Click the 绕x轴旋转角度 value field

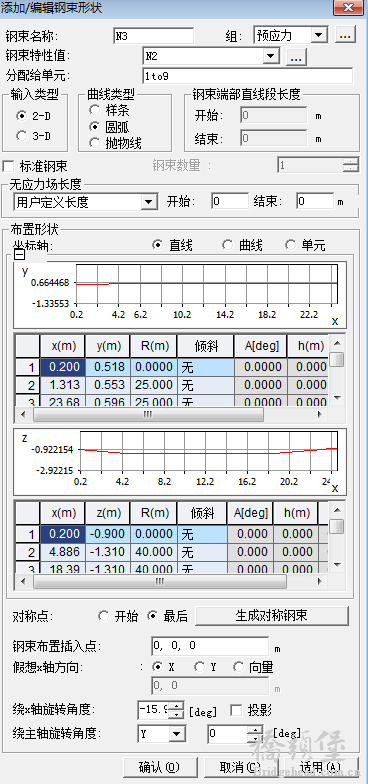point(153,710)
